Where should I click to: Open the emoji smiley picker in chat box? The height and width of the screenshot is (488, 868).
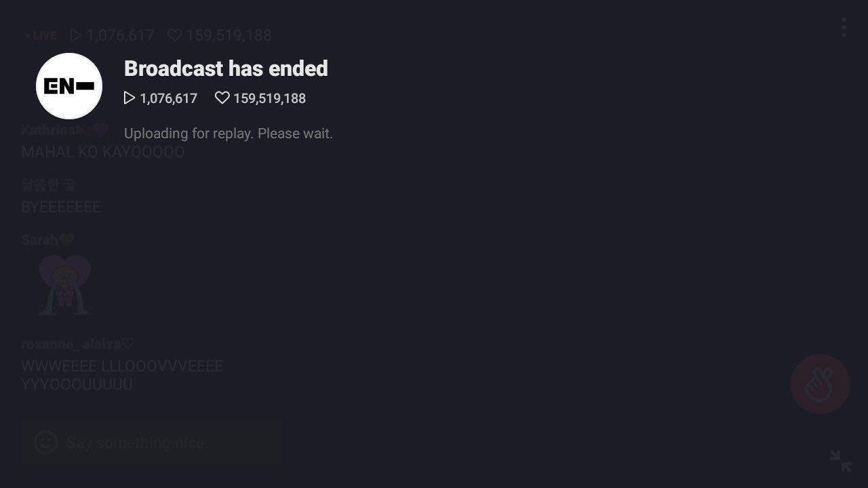pyautogui.click(x=46, y=443)
